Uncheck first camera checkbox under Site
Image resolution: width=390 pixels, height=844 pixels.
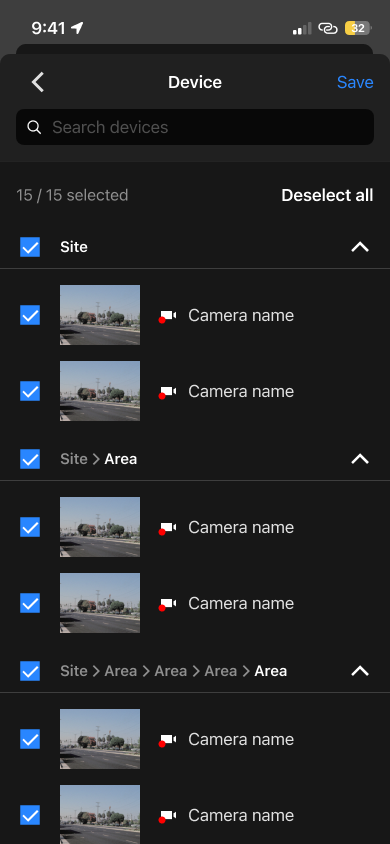(30, 315)
